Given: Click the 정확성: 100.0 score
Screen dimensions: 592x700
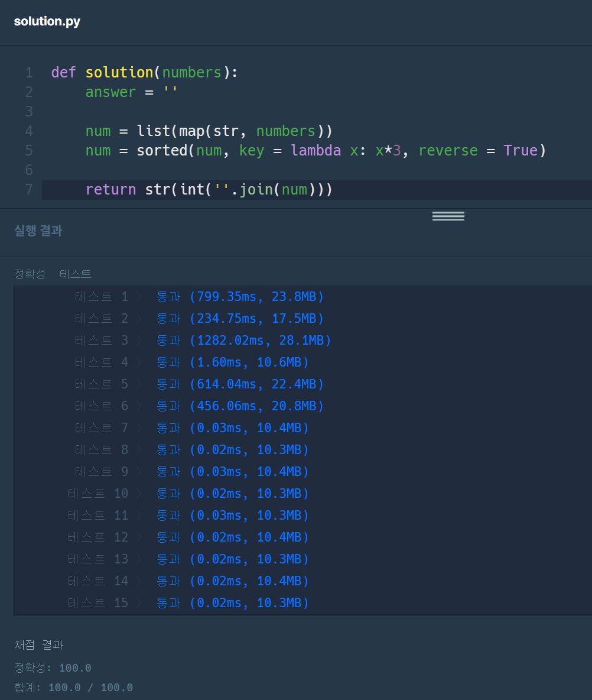Looking at the screenshot, I should [53, 668].
